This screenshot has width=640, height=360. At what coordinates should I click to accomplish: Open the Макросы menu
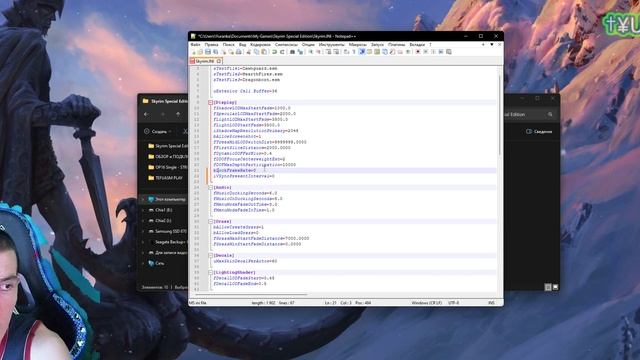[358, 44]
